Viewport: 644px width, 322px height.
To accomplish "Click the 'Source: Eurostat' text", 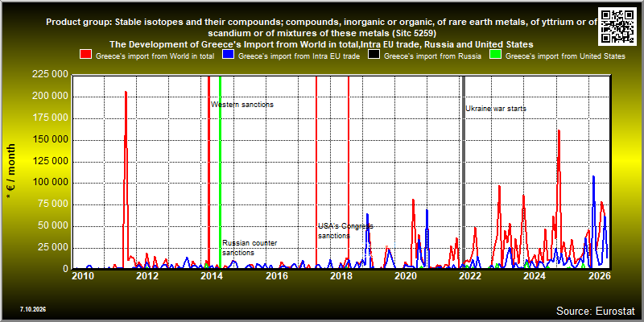I will click(x=595, y=311).
